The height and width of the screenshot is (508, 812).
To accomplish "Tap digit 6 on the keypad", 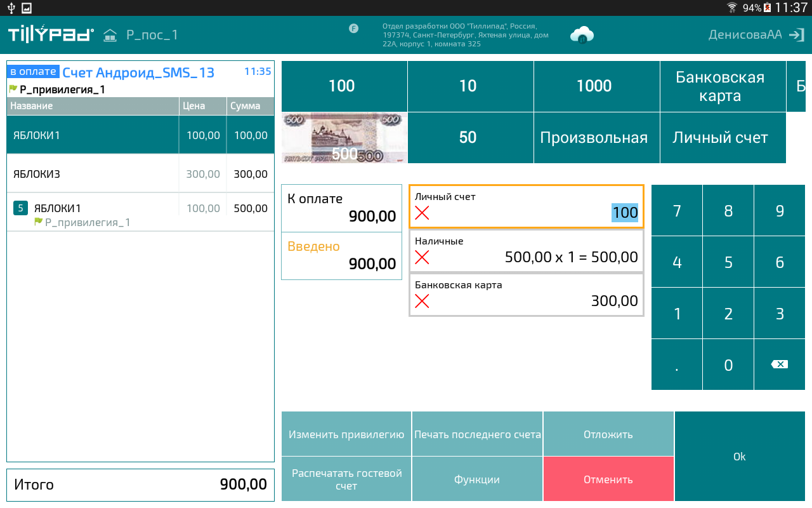I will click(780, 262).
